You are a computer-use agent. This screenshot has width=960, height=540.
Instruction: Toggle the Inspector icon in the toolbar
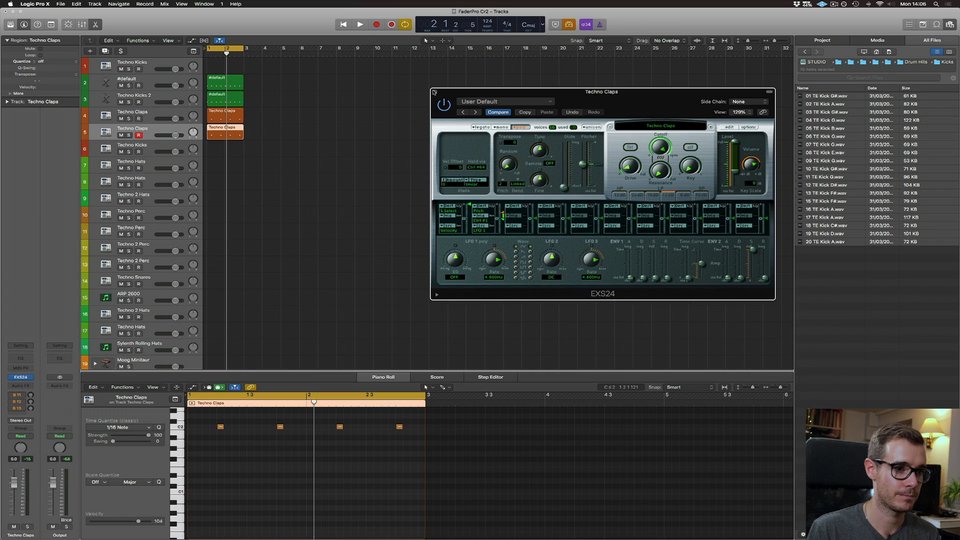pos(24,24)
